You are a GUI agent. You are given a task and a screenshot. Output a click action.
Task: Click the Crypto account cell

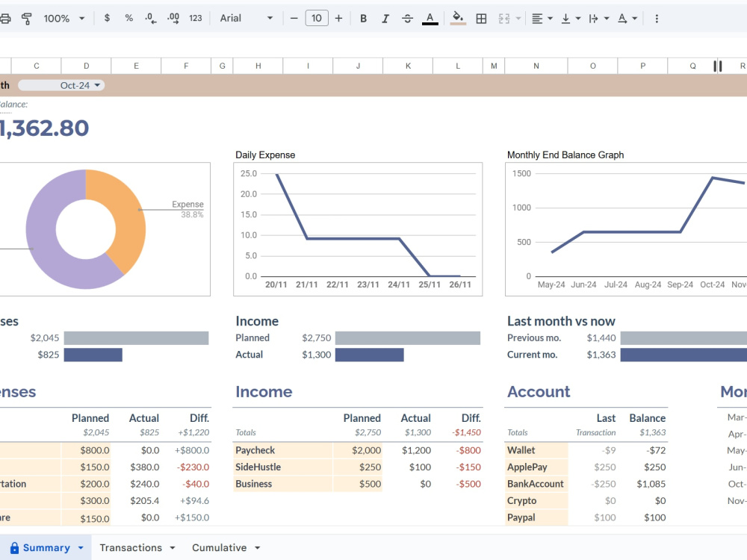click(x=536, y=500)
